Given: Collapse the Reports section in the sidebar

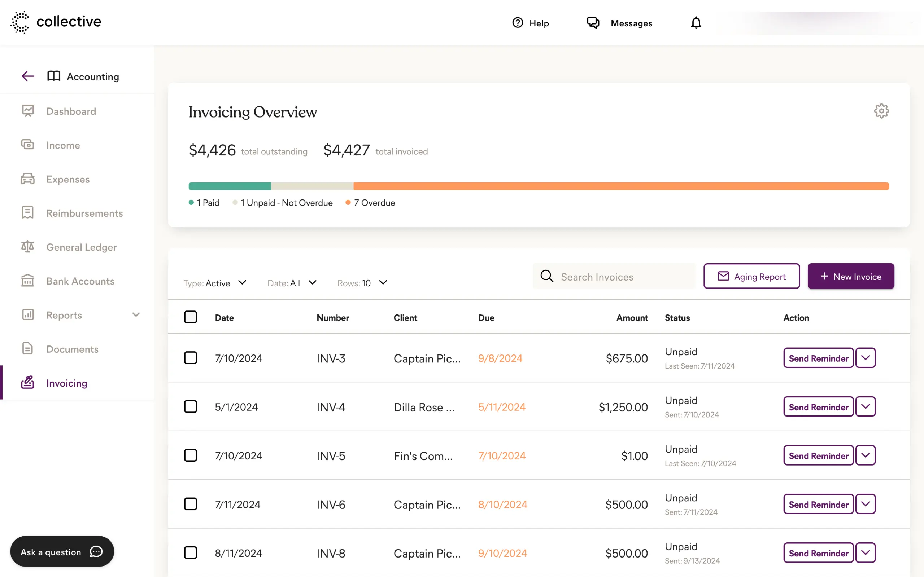Looking at the screenshot, I should pos(136,314).
